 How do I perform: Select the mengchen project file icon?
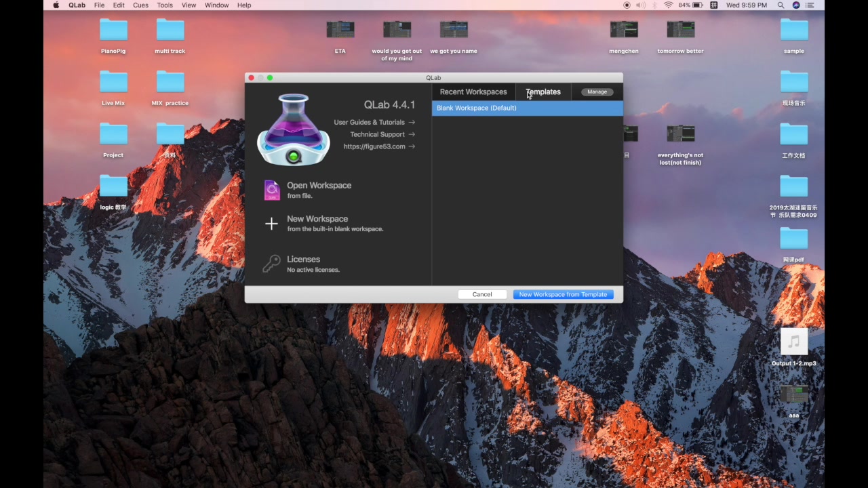click(624, 30)
